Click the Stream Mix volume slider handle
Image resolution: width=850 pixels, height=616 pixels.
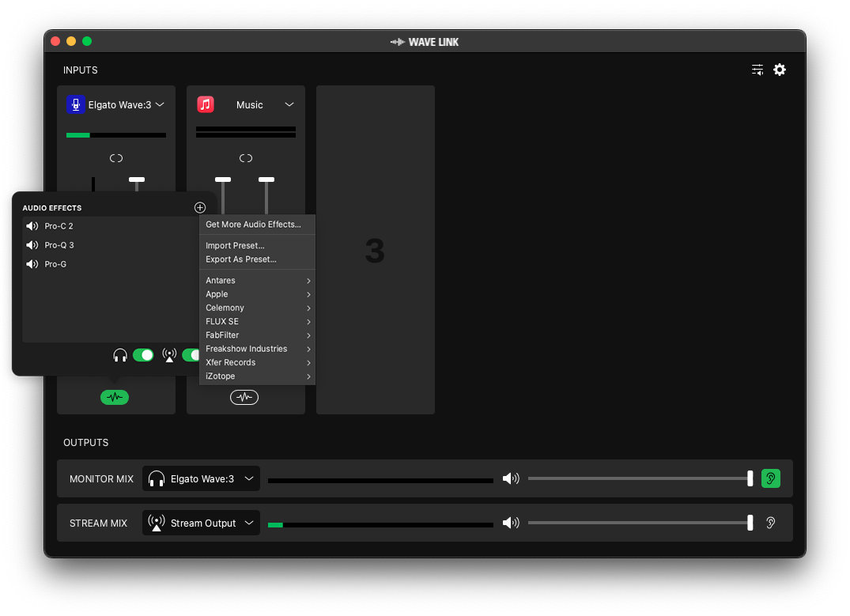(750, 523)
